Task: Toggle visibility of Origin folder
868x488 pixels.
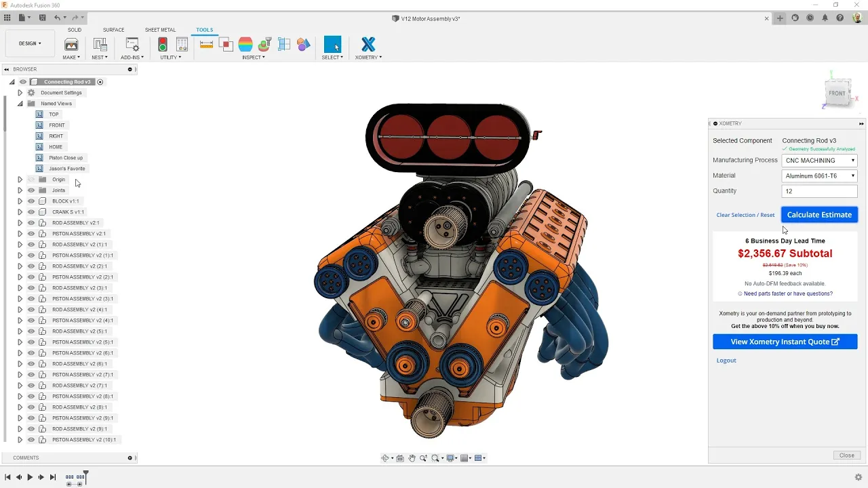Action: coord(31,180)
